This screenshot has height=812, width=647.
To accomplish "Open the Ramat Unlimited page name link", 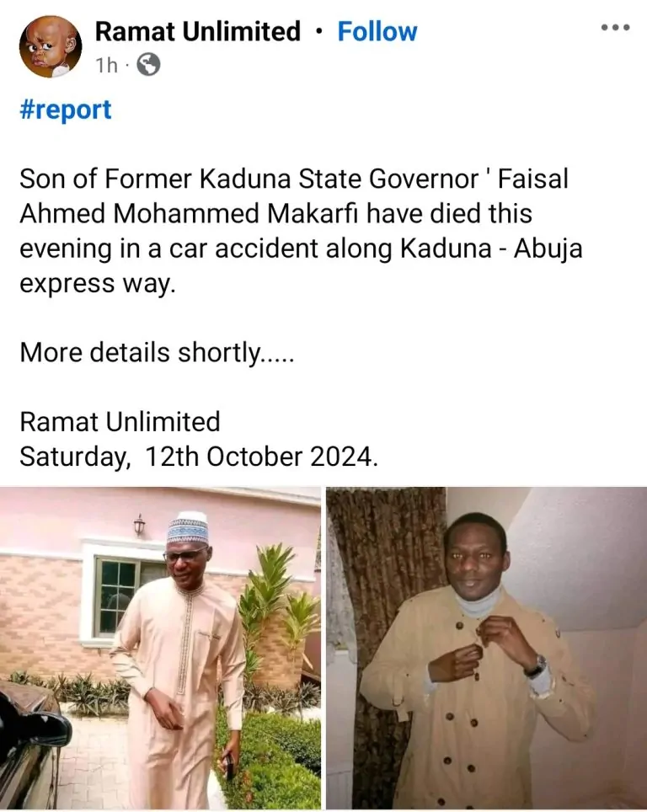I will coord(197,32).
